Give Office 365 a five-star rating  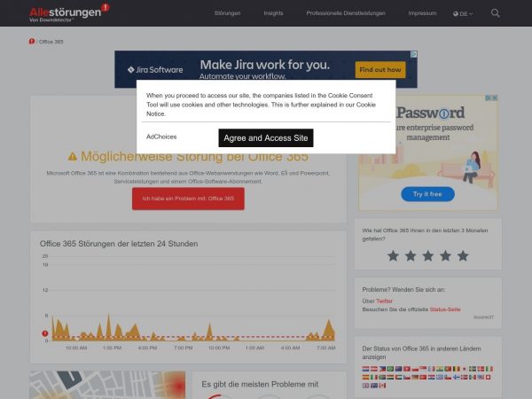coord(462,255)
